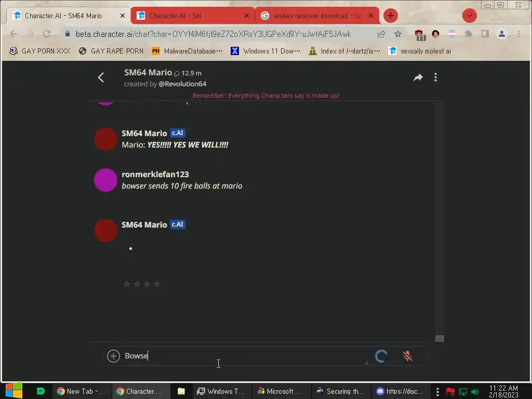
Task: Open File Explorer from the taskbar
Action: coord(181,391)
